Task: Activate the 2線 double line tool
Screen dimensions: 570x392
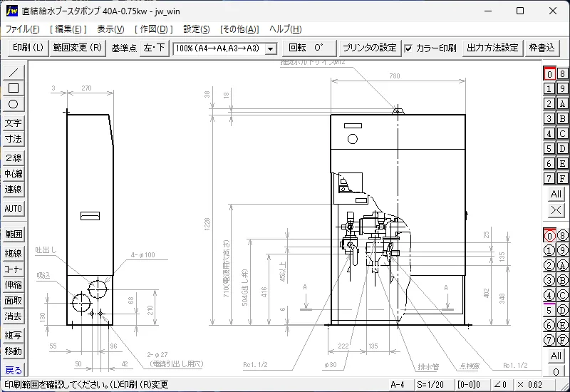Action: click(14, 158)
